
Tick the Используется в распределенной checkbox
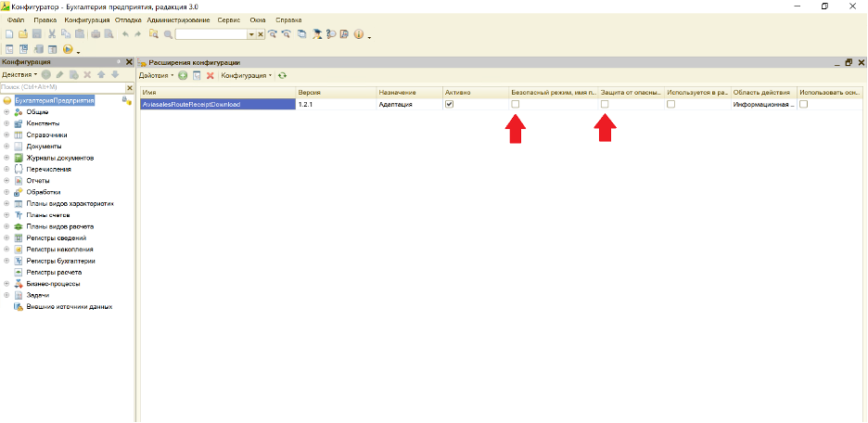(x=670, y=104)
